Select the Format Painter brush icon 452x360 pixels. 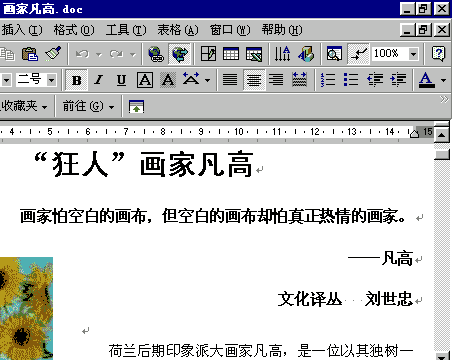pyautogui.click(x=53, y=54)
